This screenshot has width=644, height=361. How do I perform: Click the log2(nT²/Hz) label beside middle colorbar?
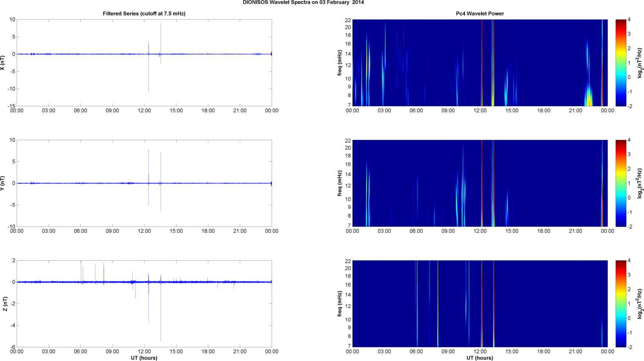point(640,183)
